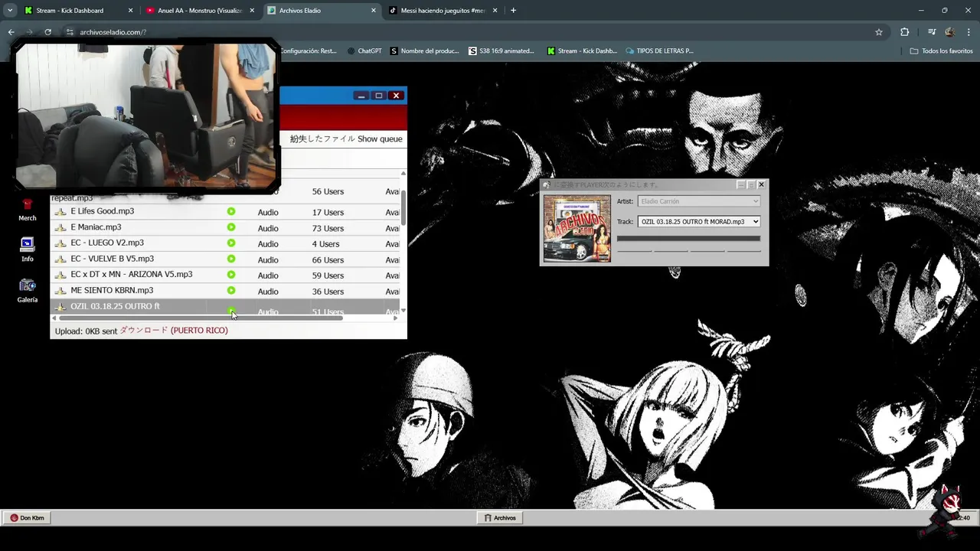
Task: Reload the archivoseladio.com page
Action: tap(47, 32)
